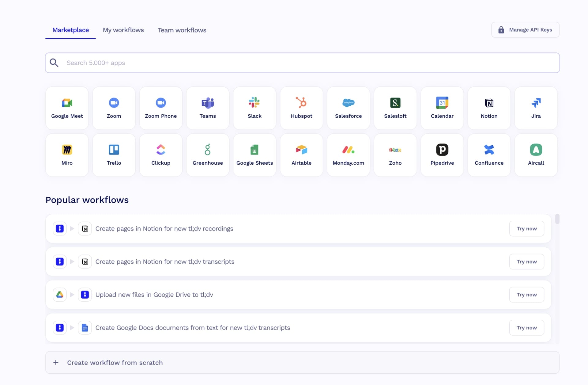This screenshot has height=385, width=588.
Task: Try now for Google Drive upload workflow
Action: 526,295
